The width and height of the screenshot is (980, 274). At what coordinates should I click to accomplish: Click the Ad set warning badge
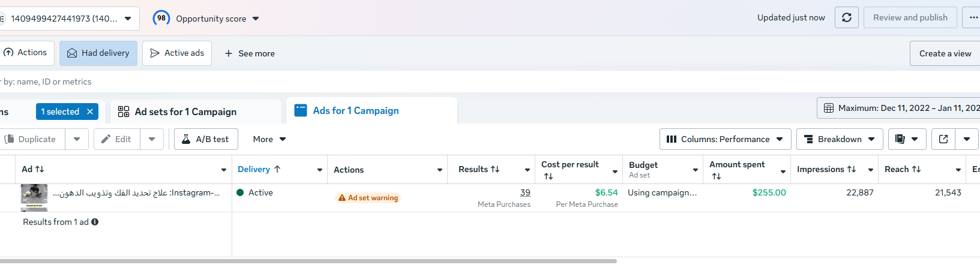(368, 198)
